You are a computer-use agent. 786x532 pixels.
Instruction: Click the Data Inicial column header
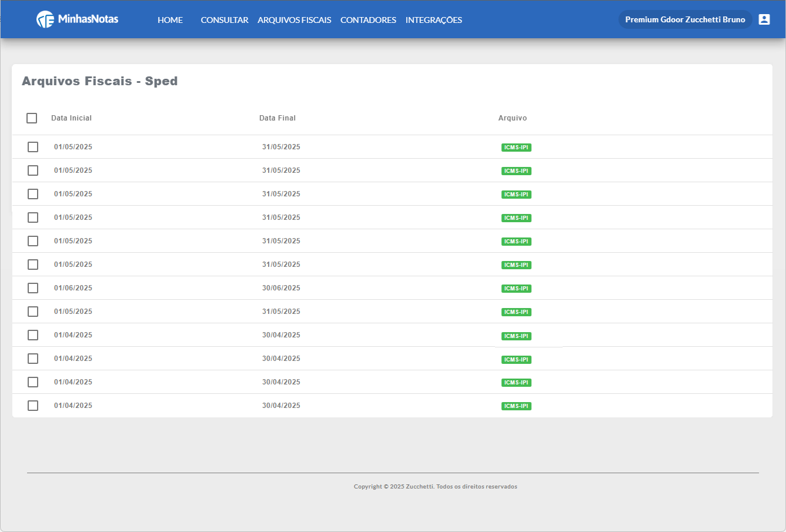[x=72, y=118]
